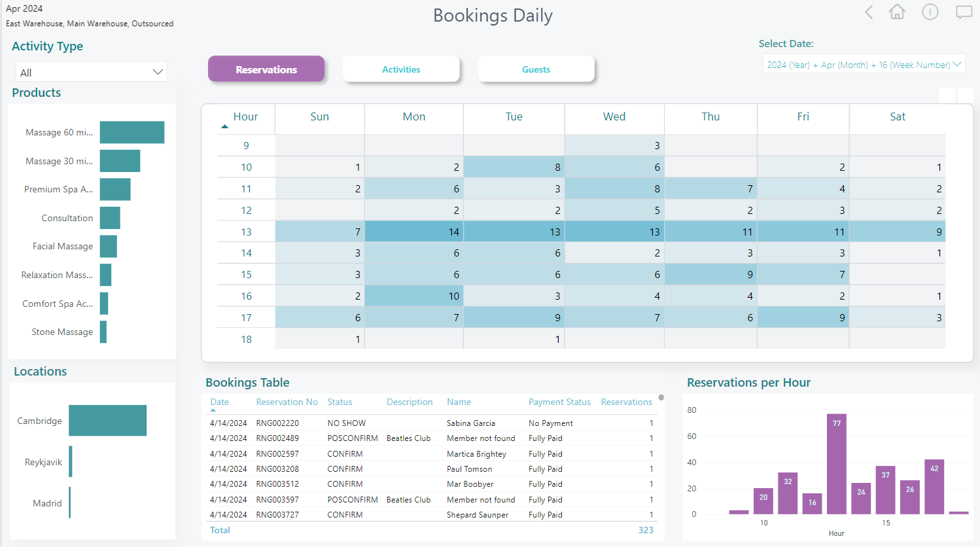Click the Premium Spa product bar
The width and height of the screenshot is (980, 547).
115,190
